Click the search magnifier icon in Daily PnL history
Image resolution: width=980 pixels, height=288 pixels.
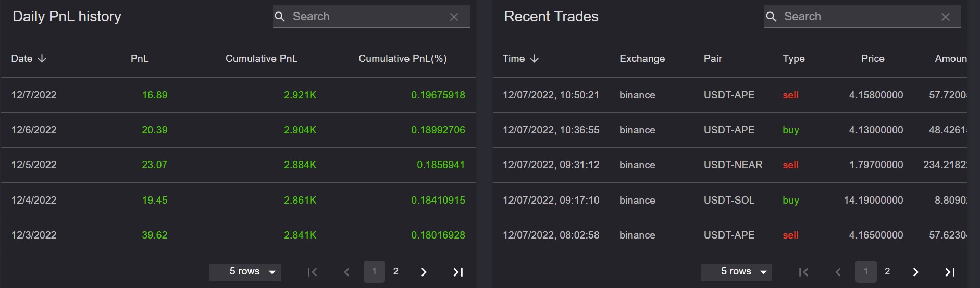click(280, 17)
